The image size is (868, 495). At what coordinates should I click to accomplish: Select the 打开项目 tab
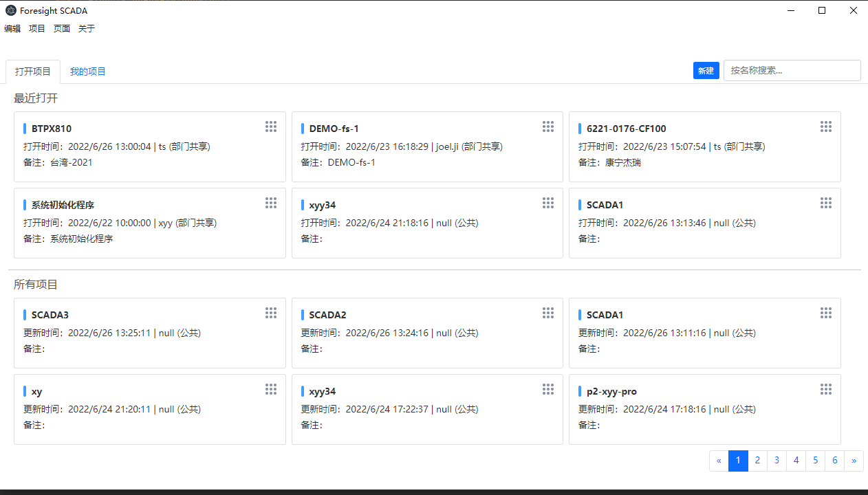pos(33,71)
